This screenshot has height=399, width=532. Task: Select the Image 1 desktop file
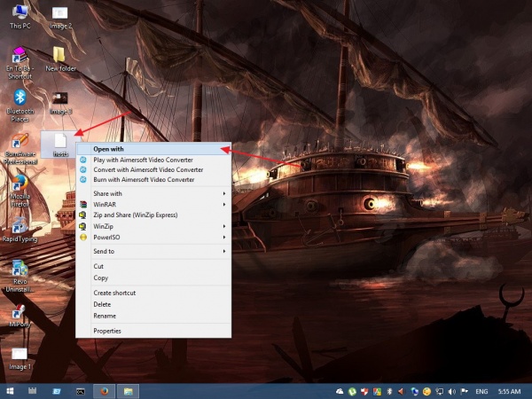click(20, 358)
